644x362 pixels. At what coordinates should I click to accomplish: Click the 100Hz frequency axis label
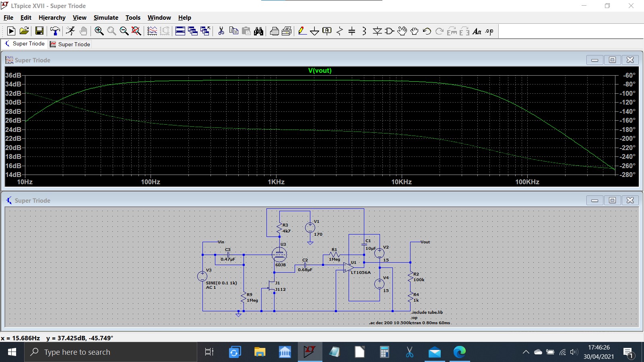151,182
